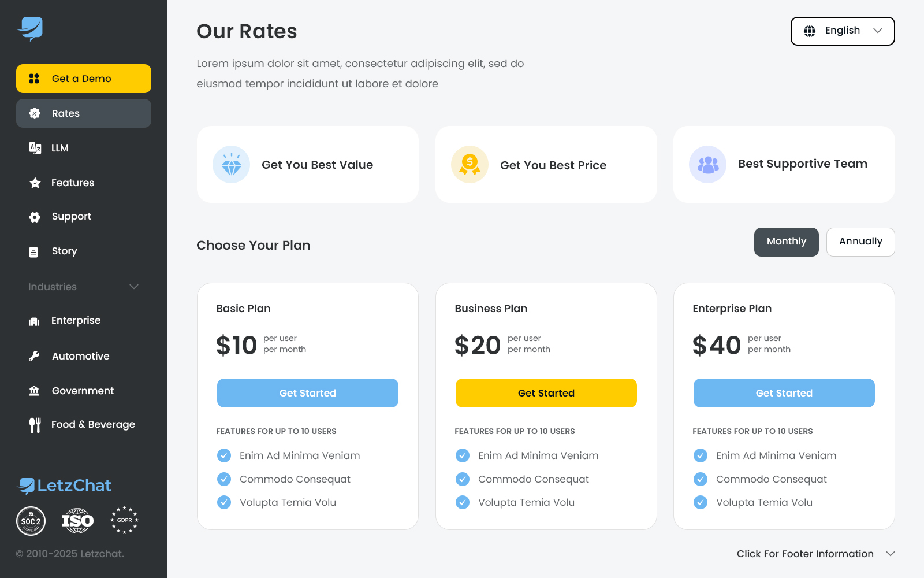Switch billing to Monthly
Image resolution: width=924 pixels, height=578 pixels.
tap(786, 242)
